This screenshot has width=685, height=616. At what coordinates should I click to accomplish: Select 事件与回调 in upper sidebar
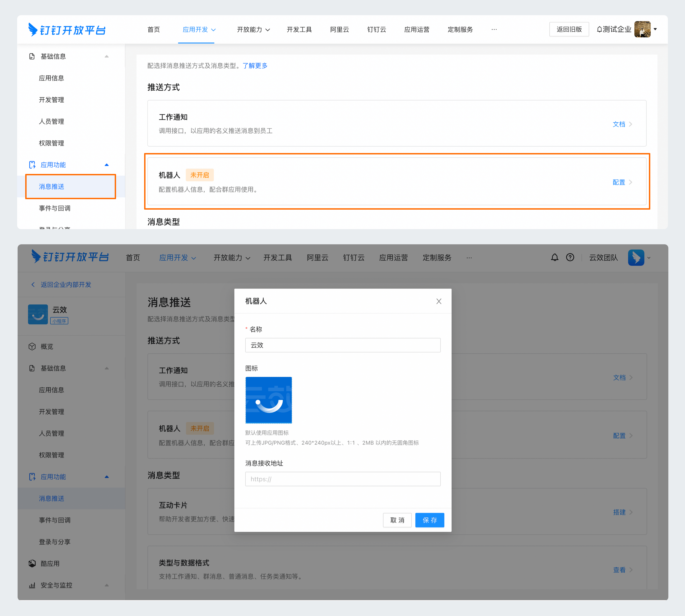tap(54, 208)
